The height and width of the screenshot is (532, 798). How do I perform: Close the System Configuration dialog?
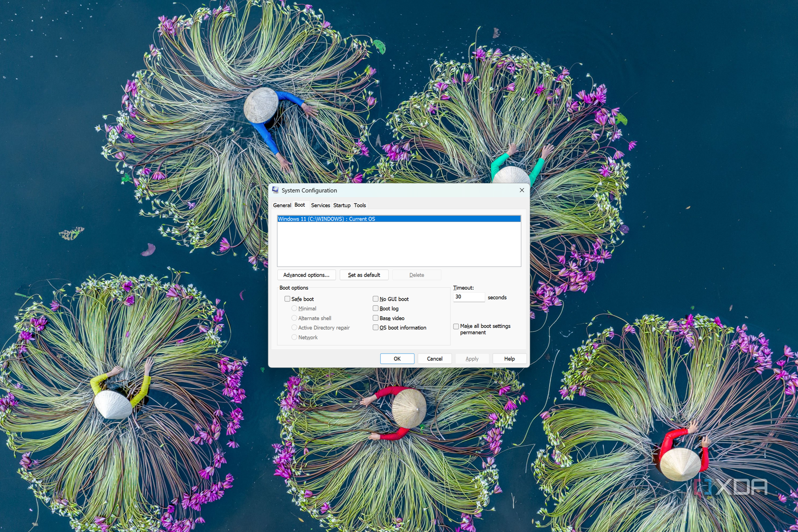(521, 190)
